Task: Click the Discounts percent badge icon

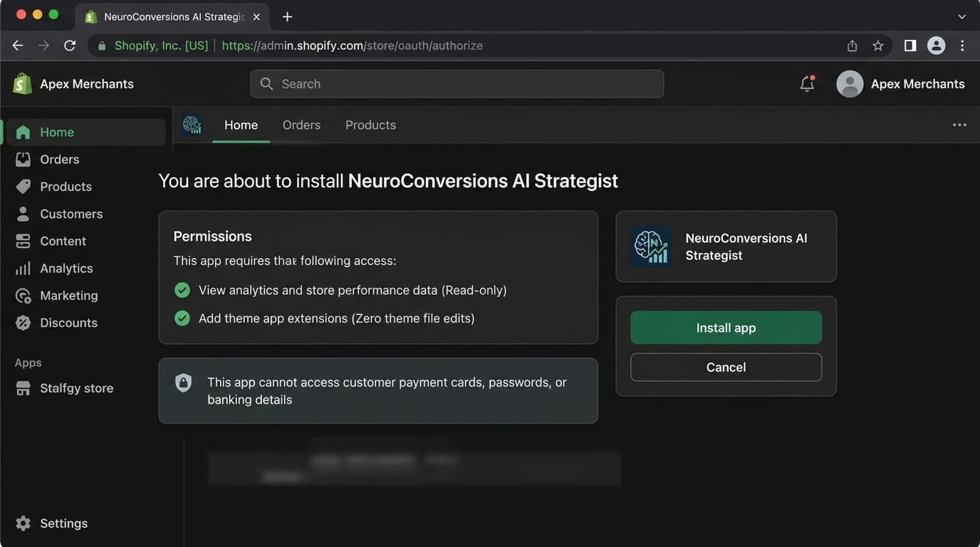Action: [x=23, y=323]
